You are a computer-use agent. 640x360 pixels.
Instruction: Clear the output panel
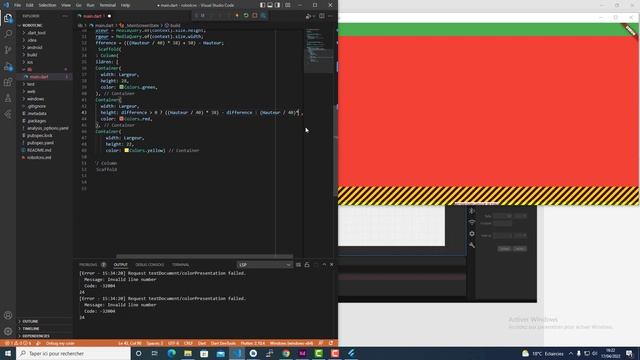(298, 264)
